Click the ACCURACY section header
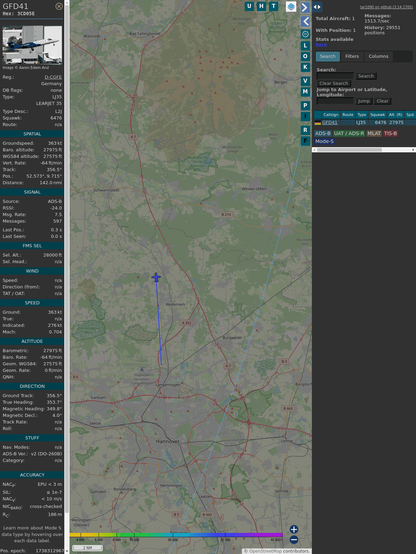This screenshot has height=554, width=416. pyautogui.click(x=32, y=475)
